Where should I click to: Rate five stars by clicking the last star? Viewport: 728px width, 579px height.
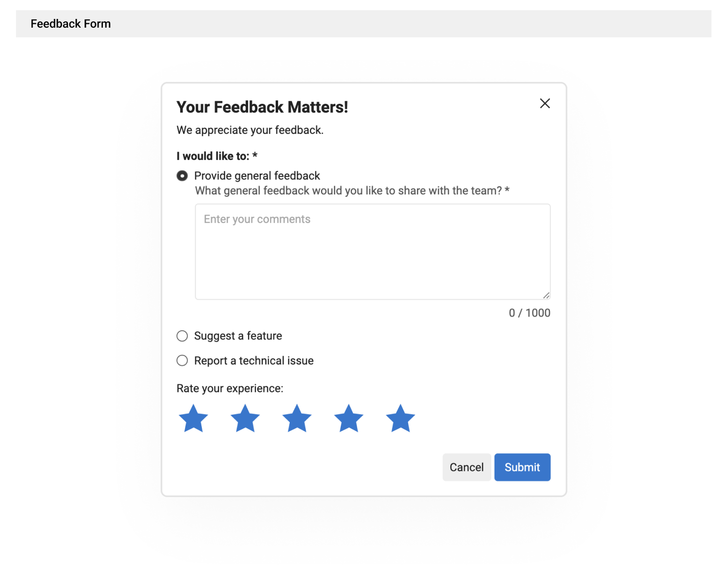point(400,418)
